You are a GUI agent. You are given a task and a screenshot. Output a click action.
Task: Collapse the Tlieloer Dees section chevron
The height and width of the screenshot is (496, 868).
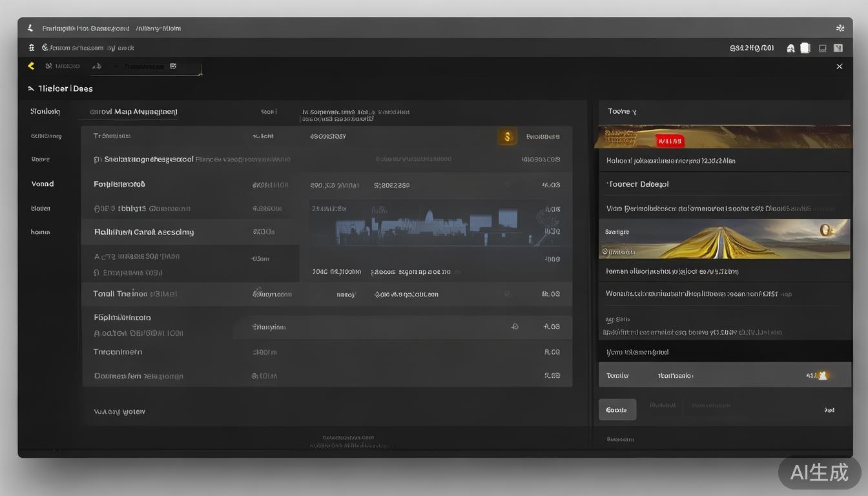pos(30,88)
